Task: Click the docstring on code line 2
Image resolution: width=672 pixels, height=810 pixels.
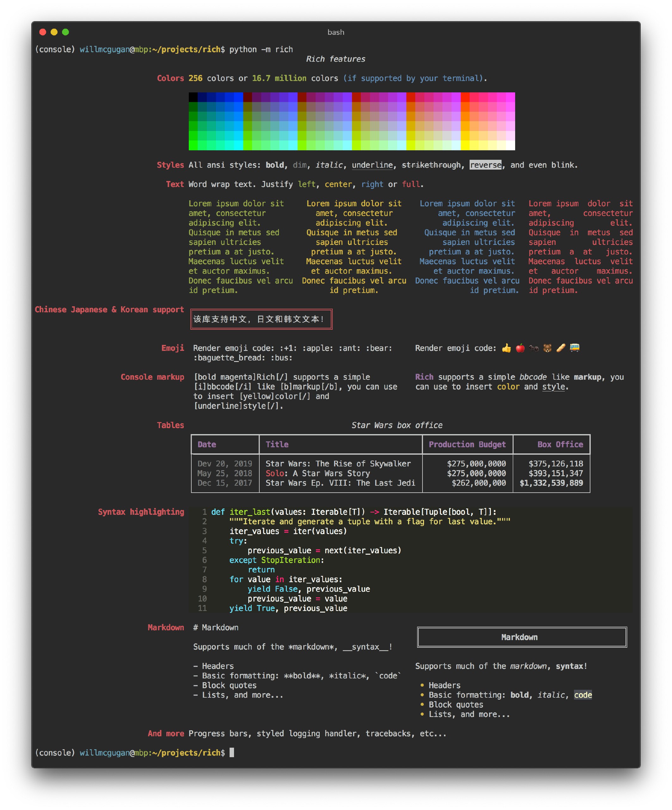Action: (370, 522)
